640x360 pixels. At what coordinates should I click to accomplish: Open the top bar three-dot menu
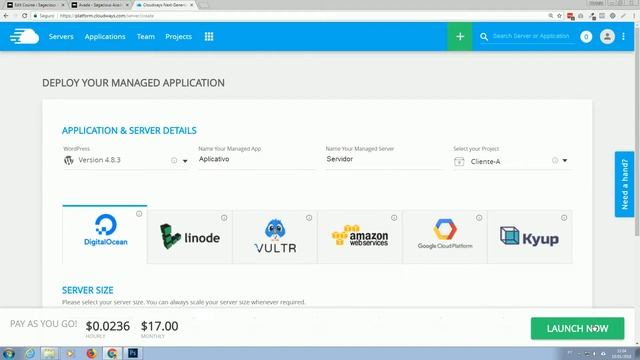point(623,36)
